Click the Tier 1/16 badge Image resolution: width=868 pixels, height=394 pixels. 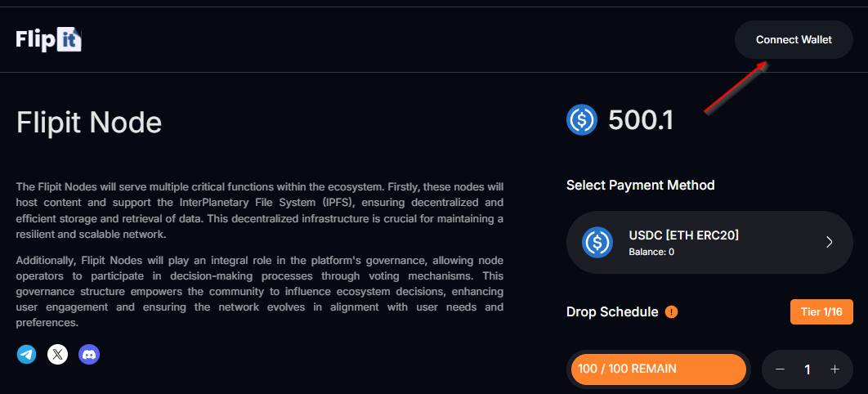pos(821,312)
